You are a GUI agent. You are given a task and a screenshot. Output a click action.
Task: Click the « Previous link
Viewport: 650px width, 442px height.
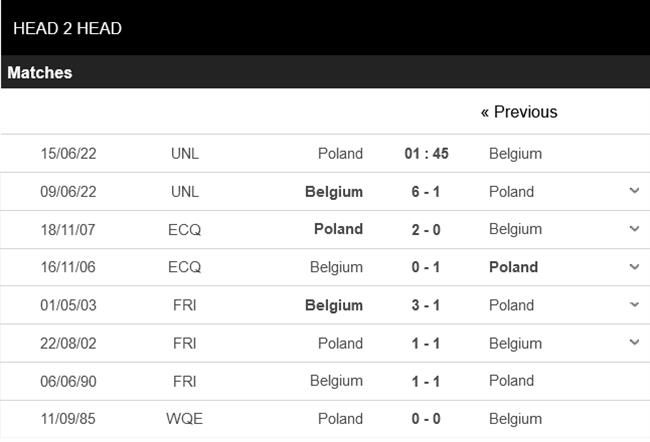[519, 112]
